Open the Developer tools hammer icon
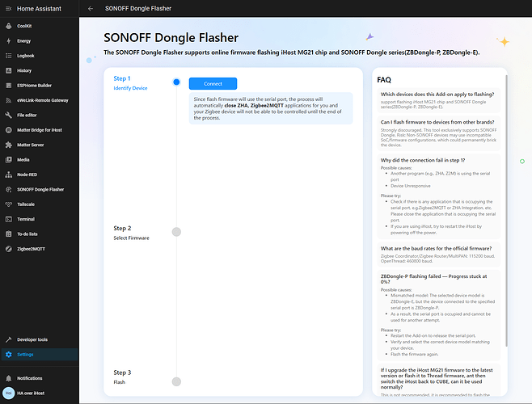 point(8,339)
